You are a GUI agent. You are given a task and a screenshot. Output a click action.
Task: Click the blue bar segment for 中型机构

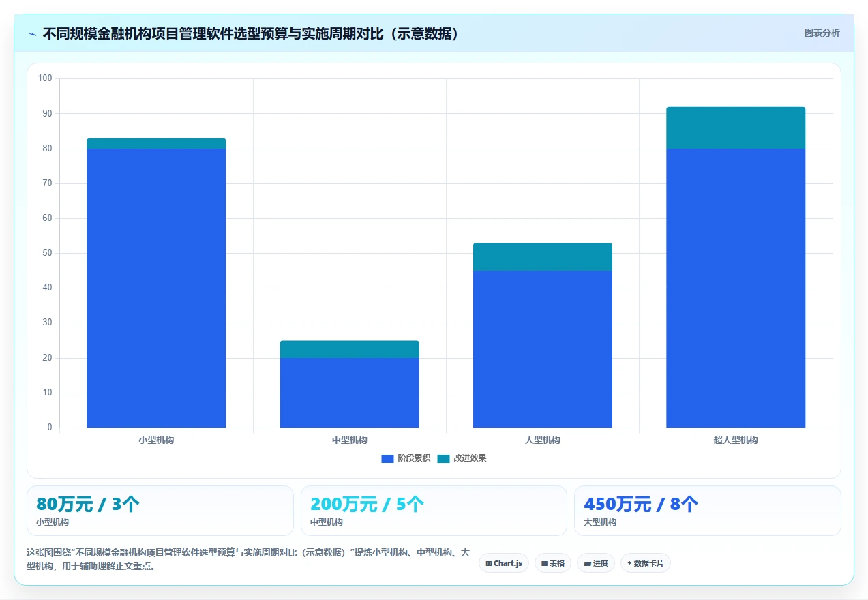[x=350, y=393]
